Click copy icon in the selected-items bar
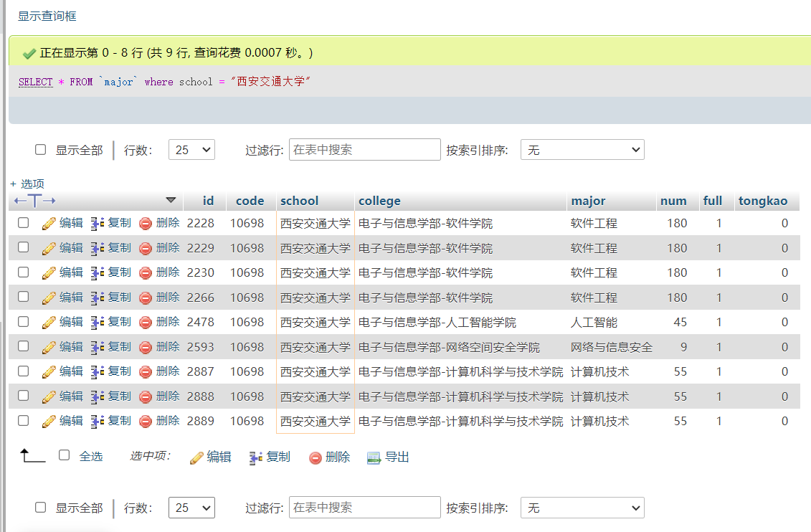Screen dimensions: 811x532 click(255, 457)
